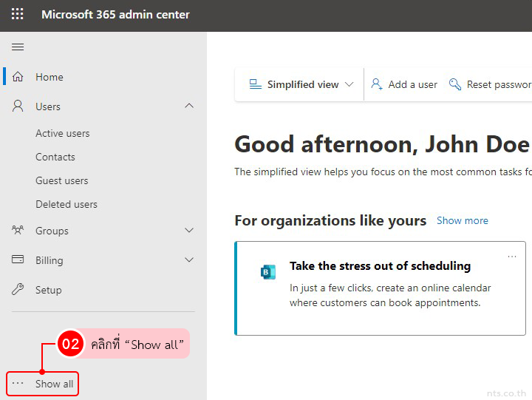Open the scheduling card's more options menu
This screenshot has height=400, width=532.
pos(511,257)
